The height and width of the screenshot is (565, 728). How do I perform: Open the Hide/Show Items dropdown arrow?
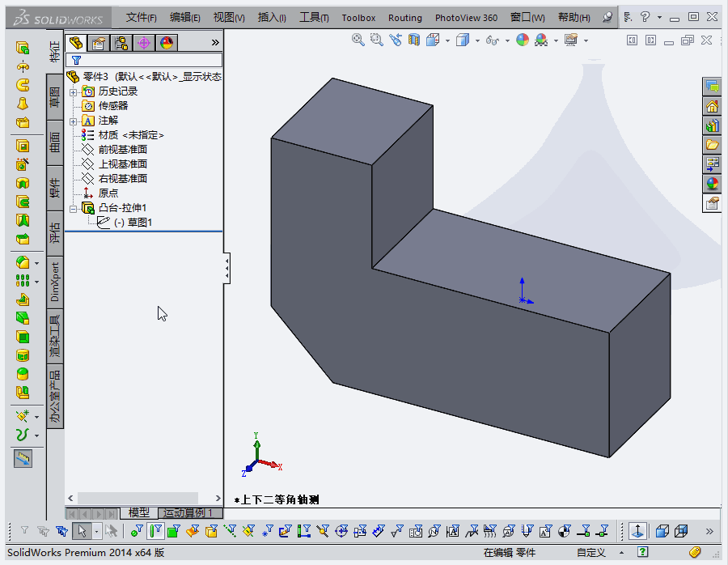pos(507,41)
